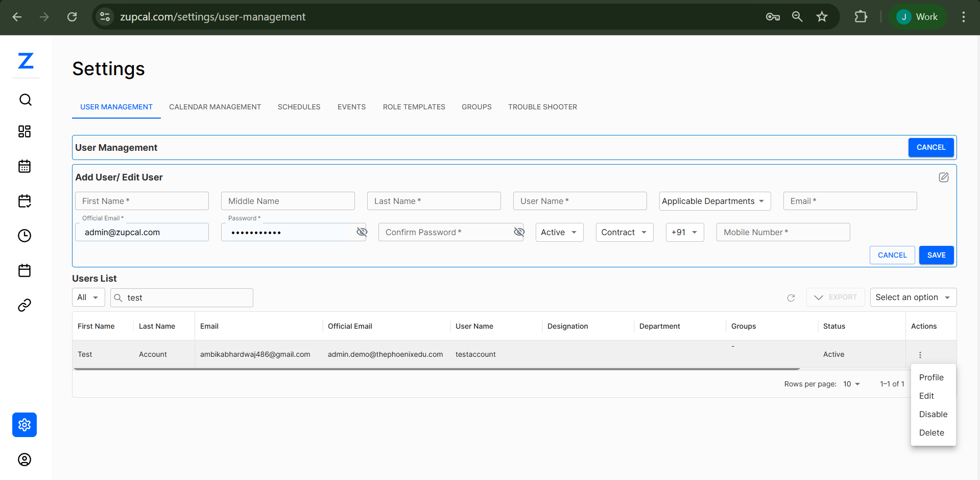Click the edit pencil icon in Add User panel

[x=943, y=177]
